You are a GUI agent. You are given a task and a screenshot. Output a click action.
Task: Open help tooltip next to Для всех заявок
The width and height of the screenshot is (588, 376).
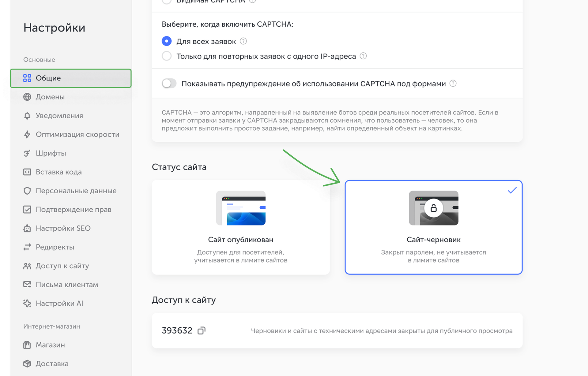(x=243, y=41)
